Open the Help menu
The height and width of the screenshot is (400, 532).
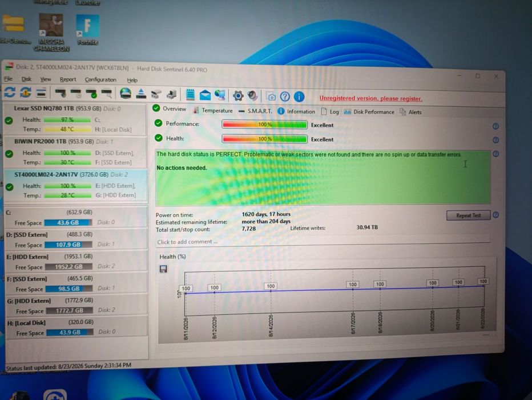132,81
